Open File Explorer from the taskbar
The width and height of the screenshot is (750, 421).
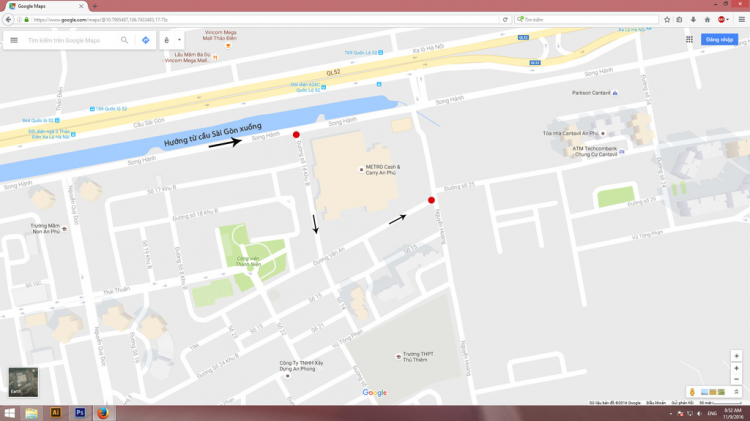[x=32, y=413]
